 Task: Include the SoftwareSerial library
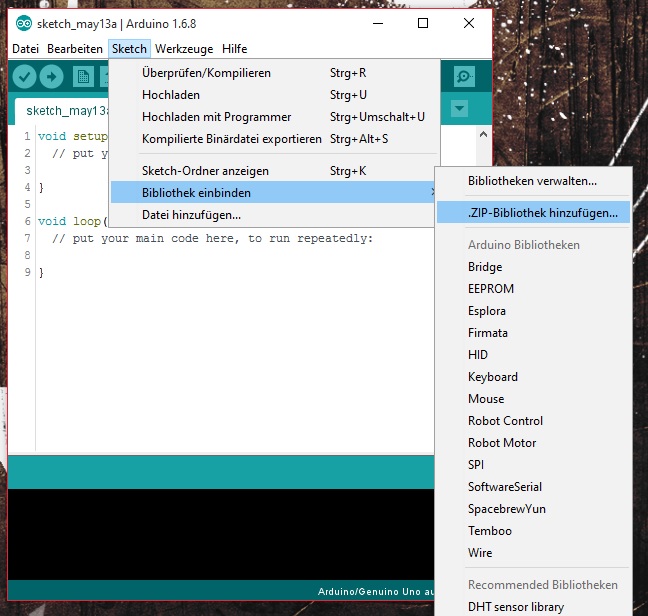(x=533, y=487)
